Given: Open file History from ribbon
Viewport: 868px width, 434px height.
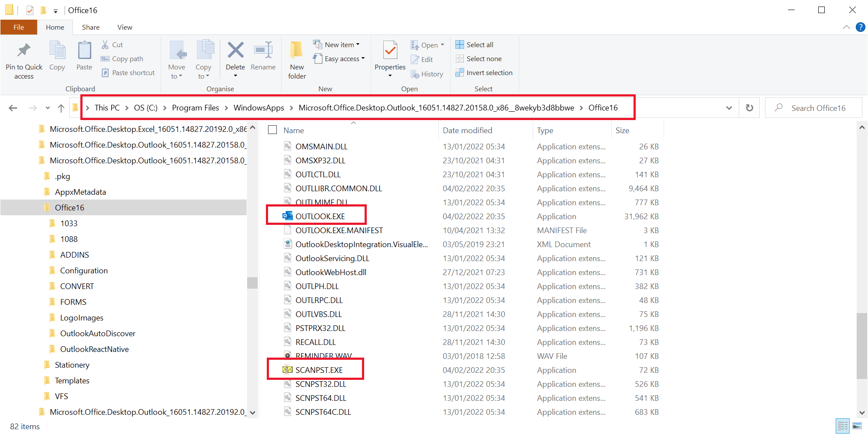Looking at the screenshot, I should pos(427,74).
